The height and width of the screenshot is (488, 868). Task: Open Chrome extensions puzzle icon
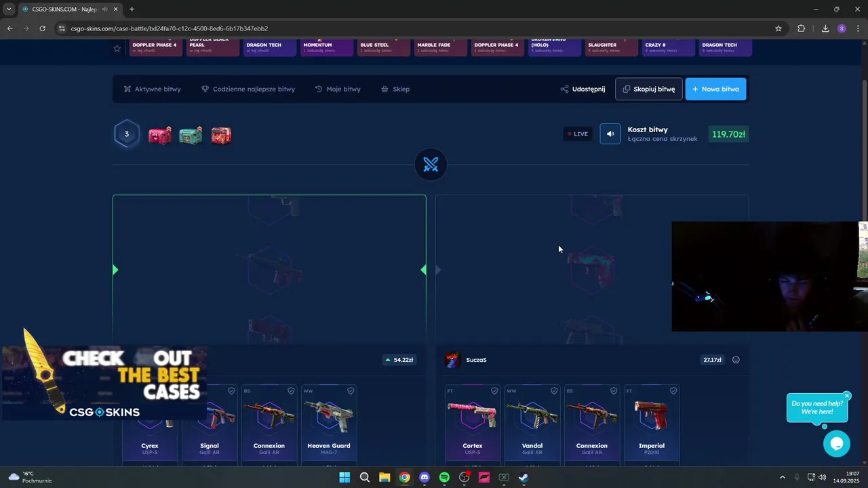pos(801,28)
